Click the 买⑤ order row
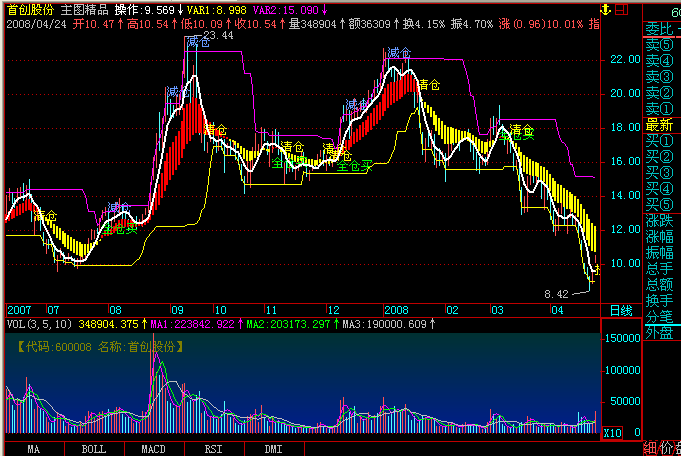681x456 pixels. 659,205
